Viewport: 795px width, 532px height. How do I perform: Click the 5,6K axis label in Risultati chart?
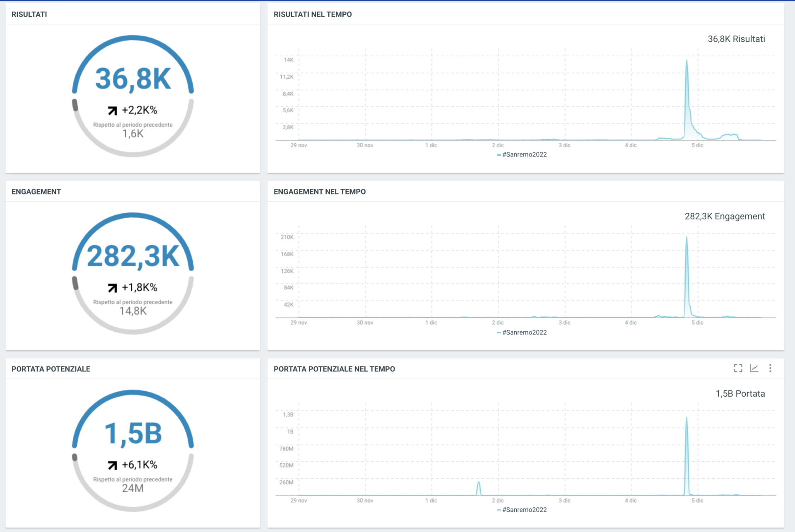click(288, 111)
